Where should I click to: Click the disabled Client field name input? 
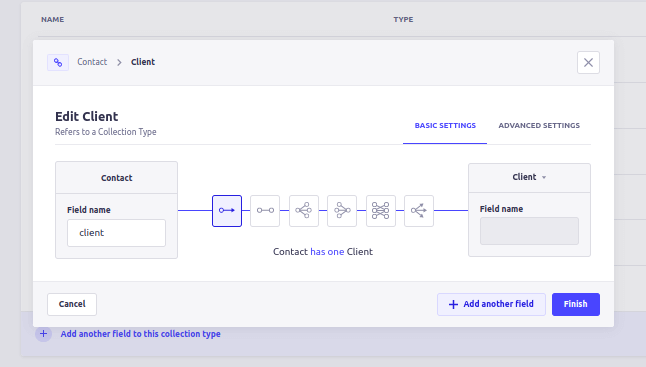click(529, 231)
